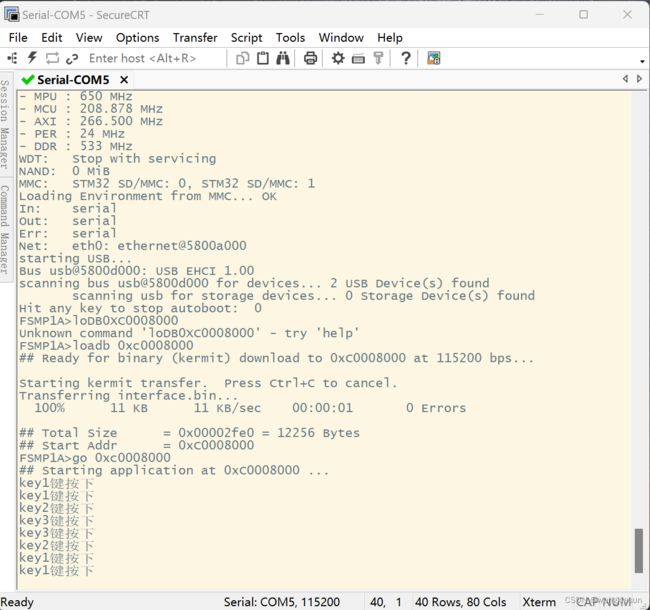The image size is (650, 610).
Task: Open the Window menu
Action: click(341, 38)
